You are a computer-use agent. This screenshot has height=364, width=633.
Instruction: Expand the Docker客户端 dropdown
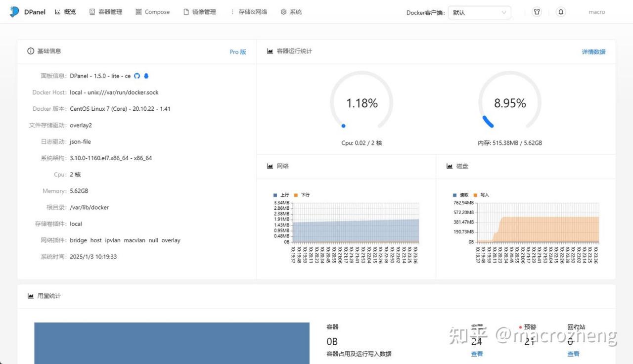[479, 12]
